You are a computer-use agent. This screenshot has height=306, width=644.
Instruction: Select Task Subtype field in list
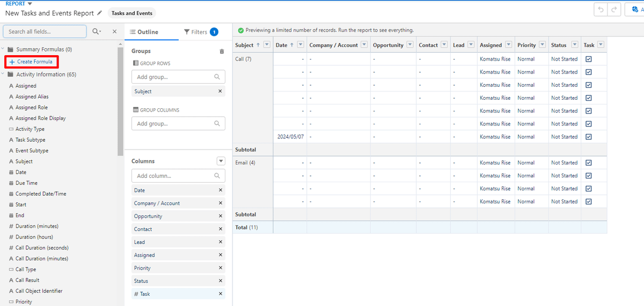30,140
